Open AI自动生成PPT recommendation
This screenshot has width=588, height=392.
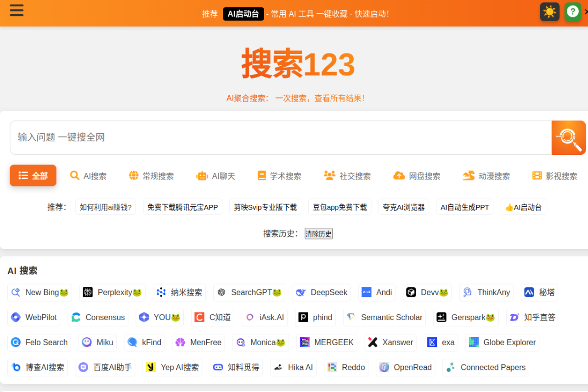pyautogui.click(x=465, y=207)
